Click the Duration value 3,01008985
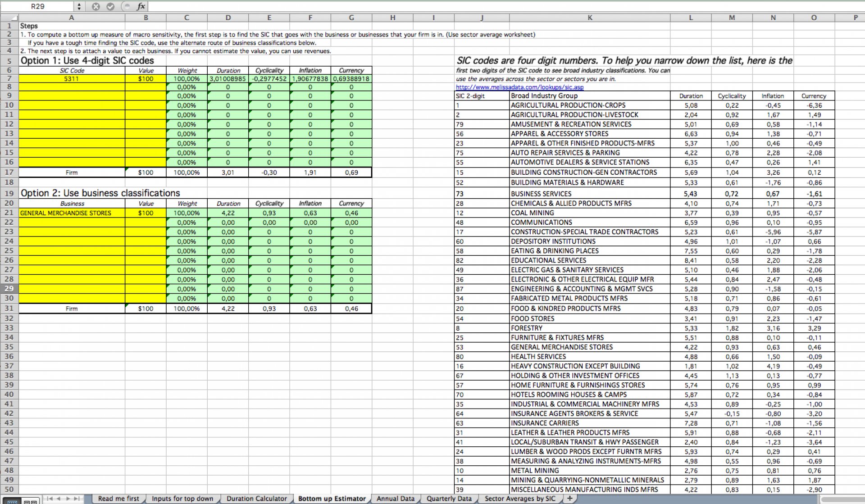Image resolution: width=865 pixels, height=504 pixels. (x=228, y=79)
